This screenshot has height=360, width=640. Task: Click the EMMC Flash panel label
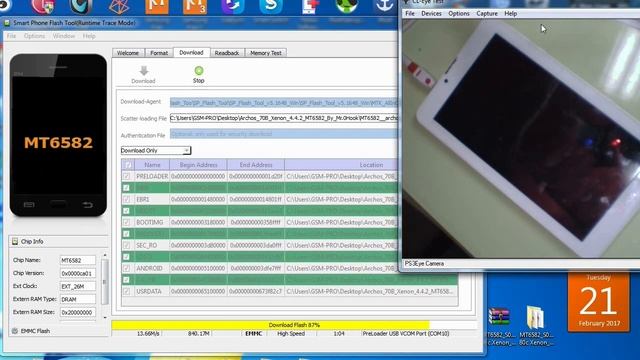(x=36, y=331)
